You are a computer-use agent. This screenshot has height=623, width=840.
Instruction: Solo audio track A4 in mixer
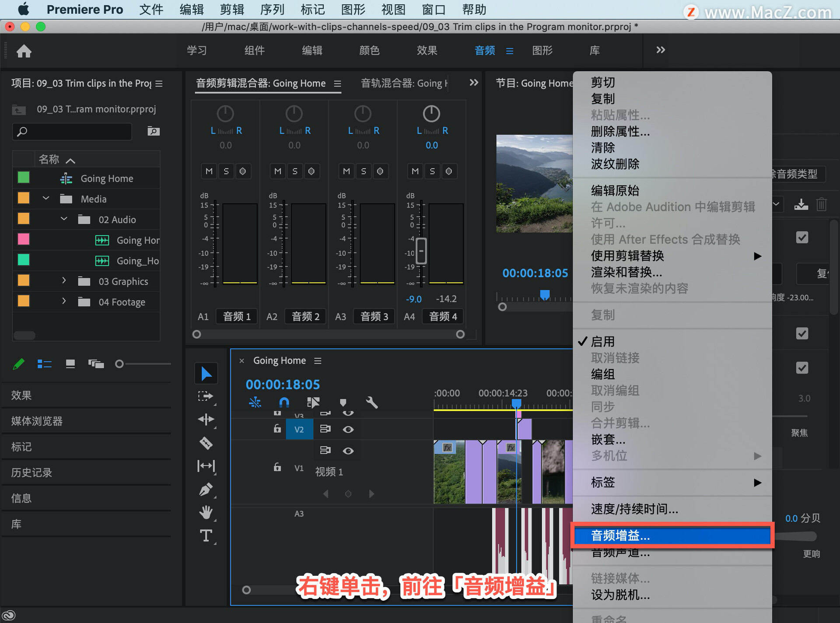pyautogui.click(x=432, y=171)
